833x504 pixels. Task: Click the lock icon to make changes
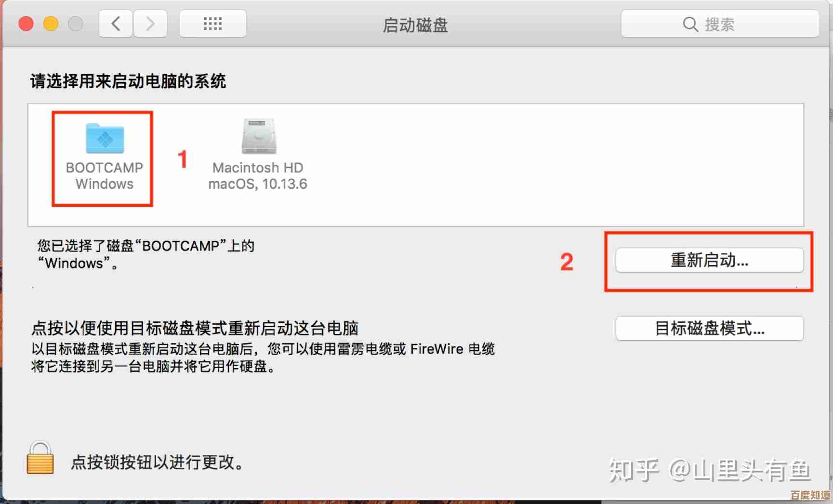click(x=40, y=458)
